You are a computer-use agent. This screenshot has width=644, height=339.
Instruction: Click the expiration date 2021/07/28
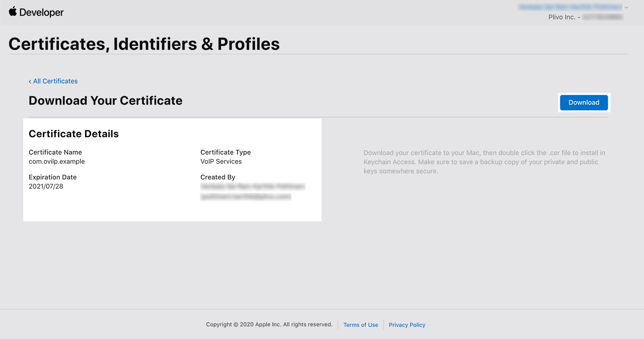[46, 186]
